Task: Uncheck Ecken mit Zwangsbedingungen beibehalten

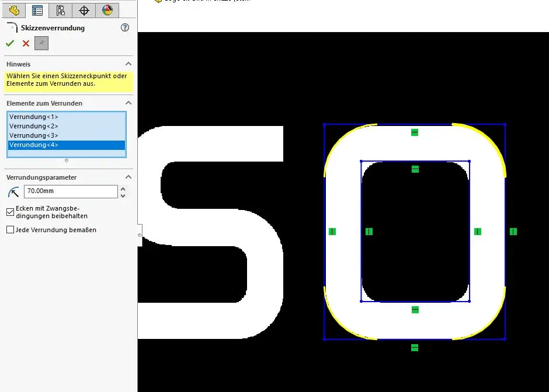Action: [x=10, y=212]
